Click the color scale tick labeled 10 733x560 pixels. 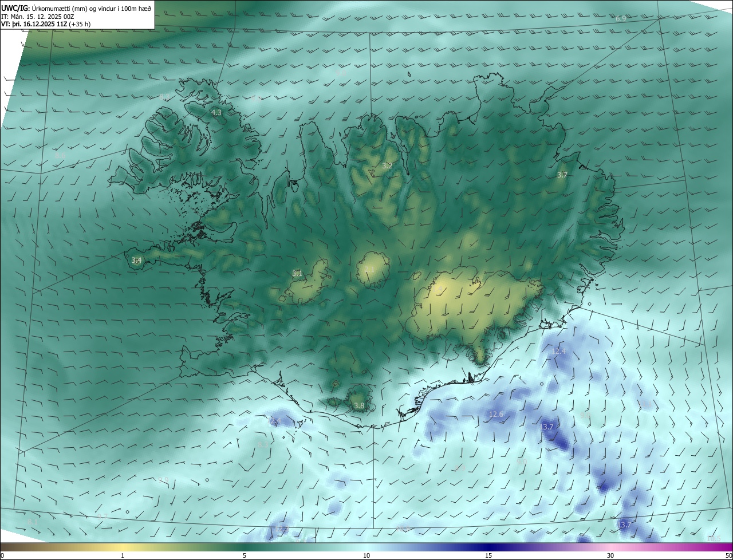click(x=366, y=556)
